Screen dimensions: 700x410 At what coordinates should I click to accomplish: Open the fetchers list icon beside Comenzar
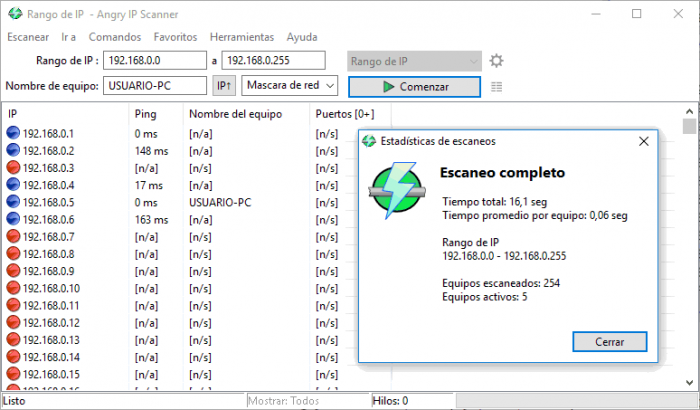tap(496, 87)
